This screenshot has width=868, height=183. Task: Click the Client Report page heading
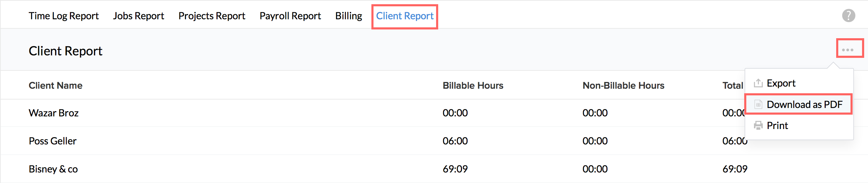point(65,51)
